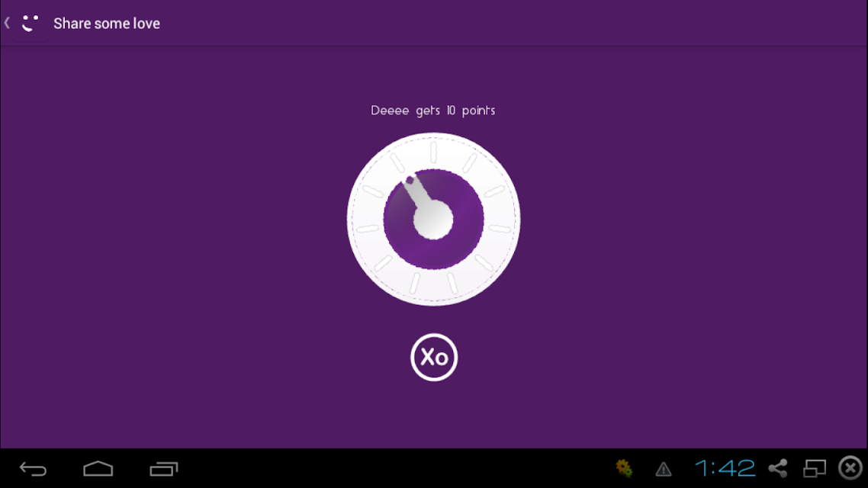Tap the Xo send-love button
Viewport: 868px width, 488px height.
434,357
